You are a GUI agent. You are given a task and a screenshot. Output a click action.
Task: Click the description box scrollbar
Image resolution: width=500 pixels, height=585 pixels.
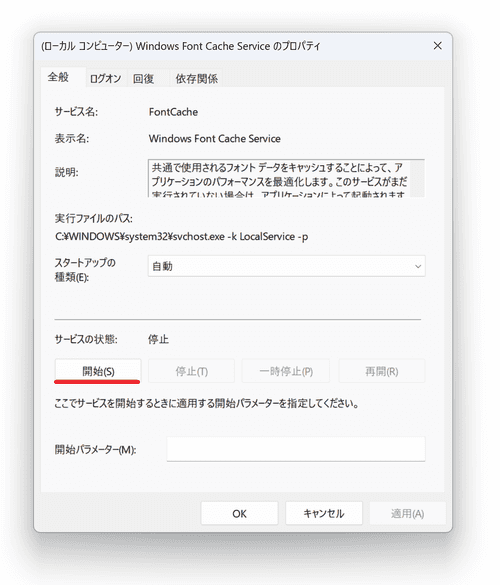(417, 178)
